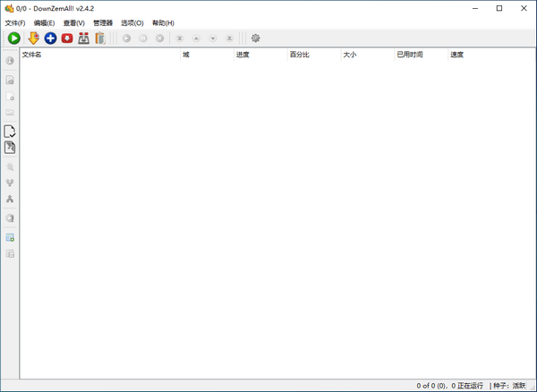Open the 管理器 menu

(x=103, y=22)
